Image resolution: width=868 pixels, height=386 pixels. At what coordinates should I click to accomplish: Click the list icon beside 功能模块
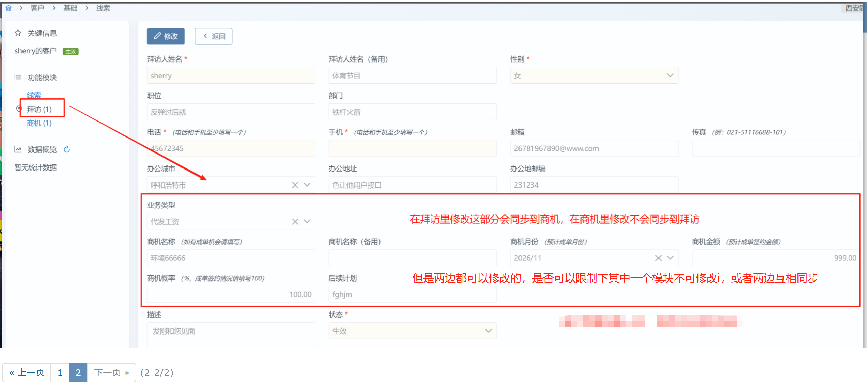point(18,77)
